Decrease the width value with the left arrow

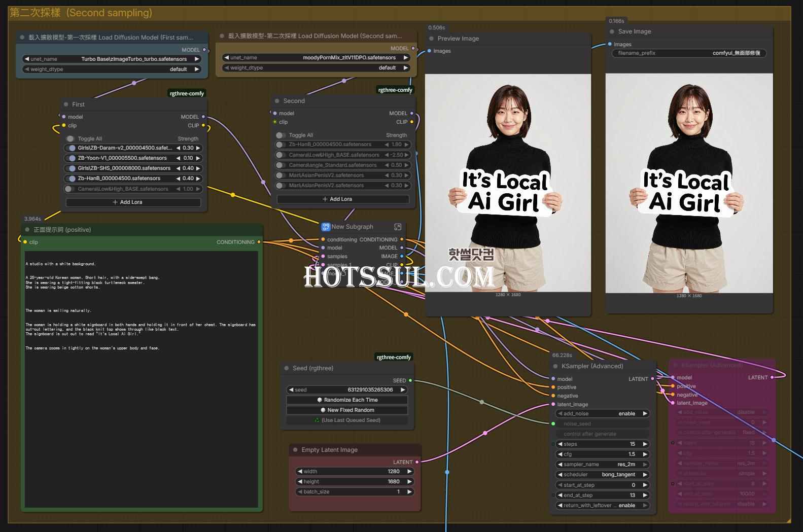tap(300, 472)
